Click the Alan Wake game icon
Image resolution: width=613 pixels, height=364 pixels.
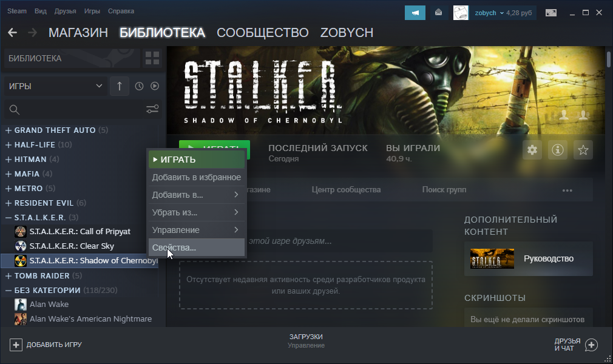pos(20,304)
